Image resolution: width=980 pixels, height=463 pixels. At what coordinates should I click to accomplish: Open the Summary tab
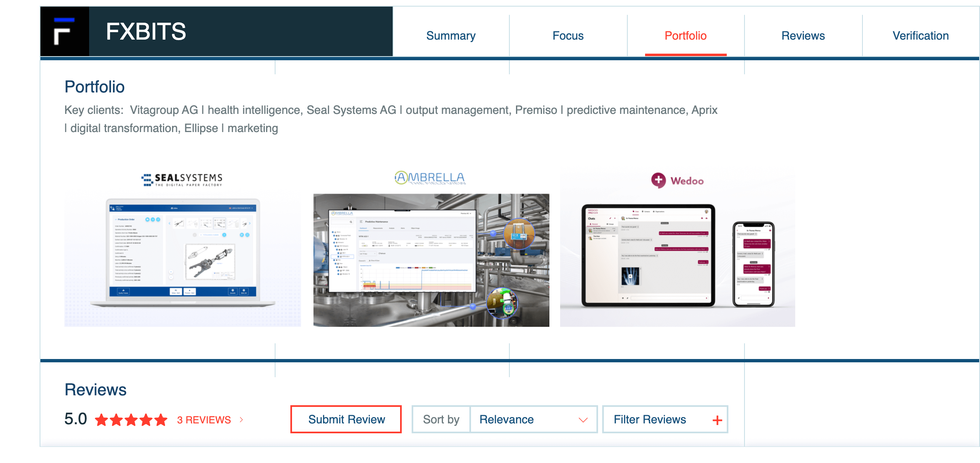451,36
